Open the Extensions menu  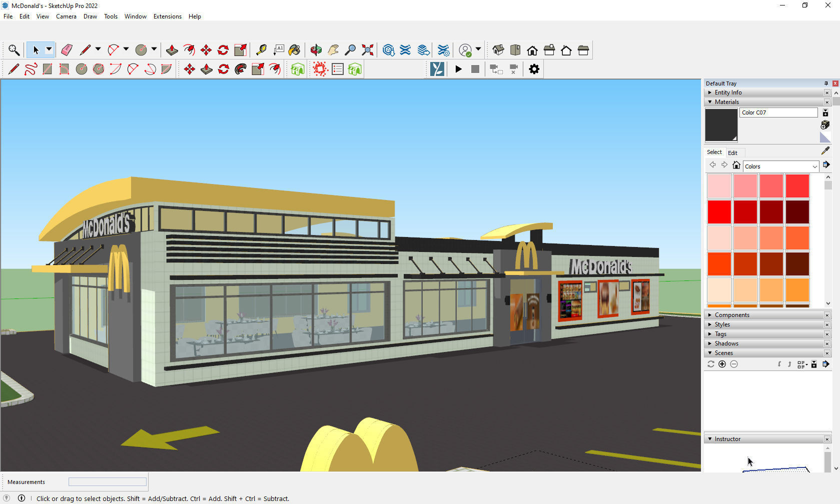coord(167,16)
